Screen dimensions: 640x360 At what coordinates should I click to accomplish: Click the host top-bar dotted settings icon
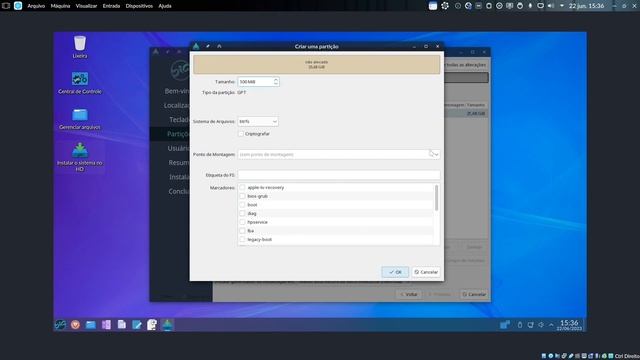click(x=445, y=6)
